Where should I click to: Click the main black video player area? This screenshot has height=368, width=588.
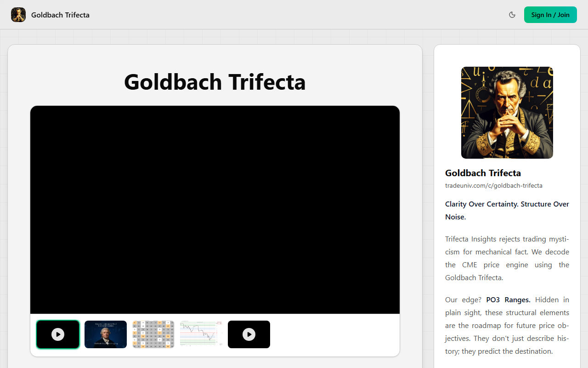click(215, 210)
